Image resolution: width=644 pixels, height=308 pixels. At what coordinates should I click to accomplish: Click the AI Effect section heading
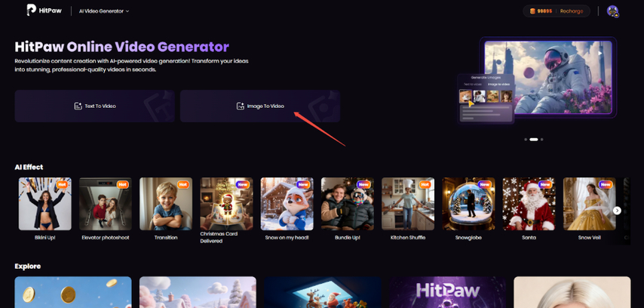(29, 167)
